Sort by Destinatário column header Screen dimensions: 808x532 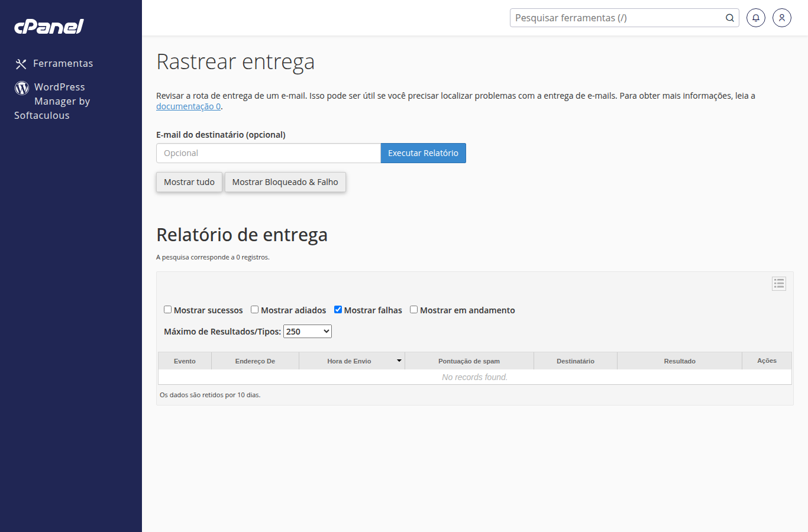tap(576, 361)
